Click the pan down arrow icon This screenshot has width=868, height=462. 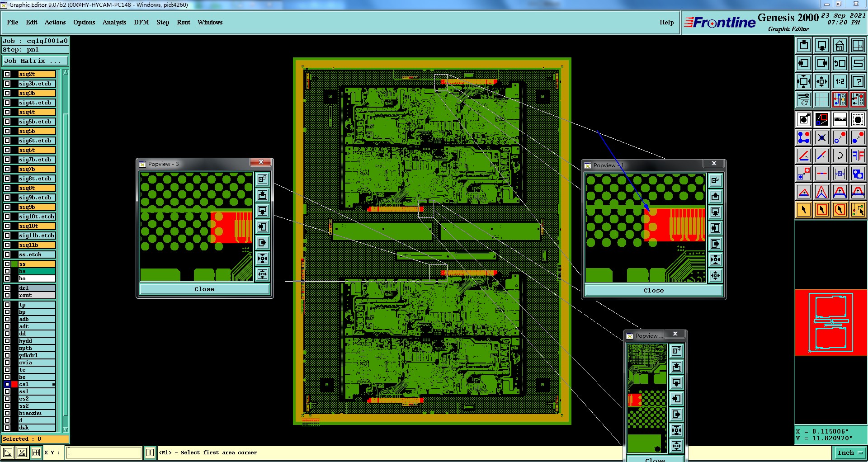(822, 45)
